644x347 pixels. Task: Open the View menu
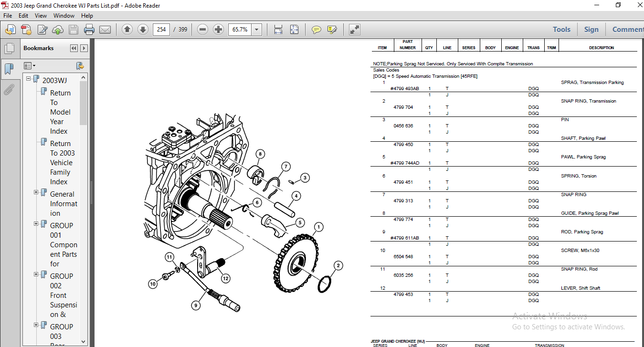[41, 16]
